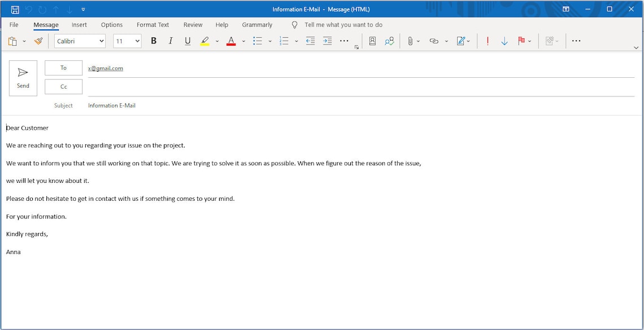
Task: Click the 'Dear Customer' line
Action: tap(28, 128)
